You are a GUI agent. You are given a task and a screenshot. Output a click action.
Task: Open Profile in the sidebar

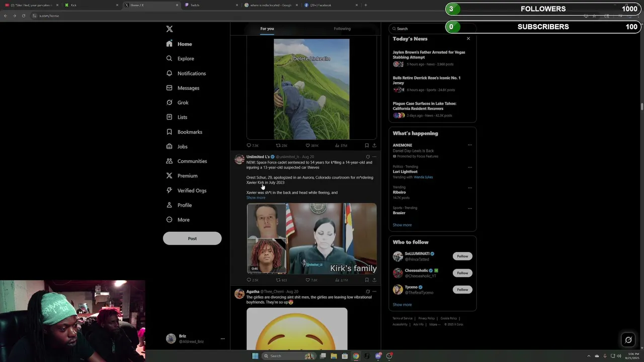(179, 205)
